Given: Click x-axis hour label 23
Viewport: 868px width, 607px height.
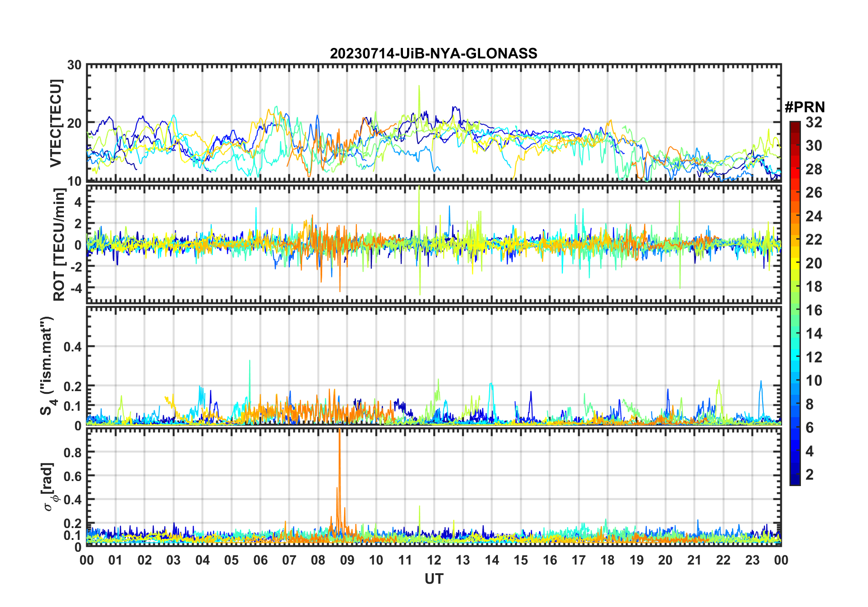Looking at the screenshot, I should coord(753,560).
